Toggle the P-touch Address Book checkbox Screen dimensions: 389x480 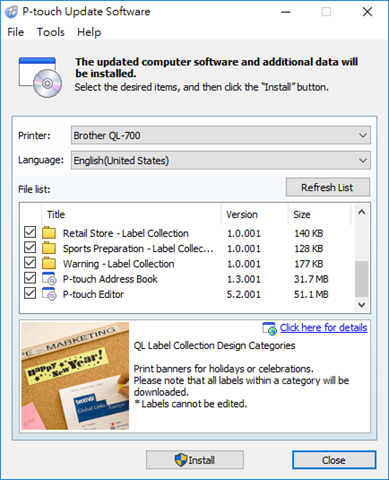pyautogui.click(x=30, y=278)
